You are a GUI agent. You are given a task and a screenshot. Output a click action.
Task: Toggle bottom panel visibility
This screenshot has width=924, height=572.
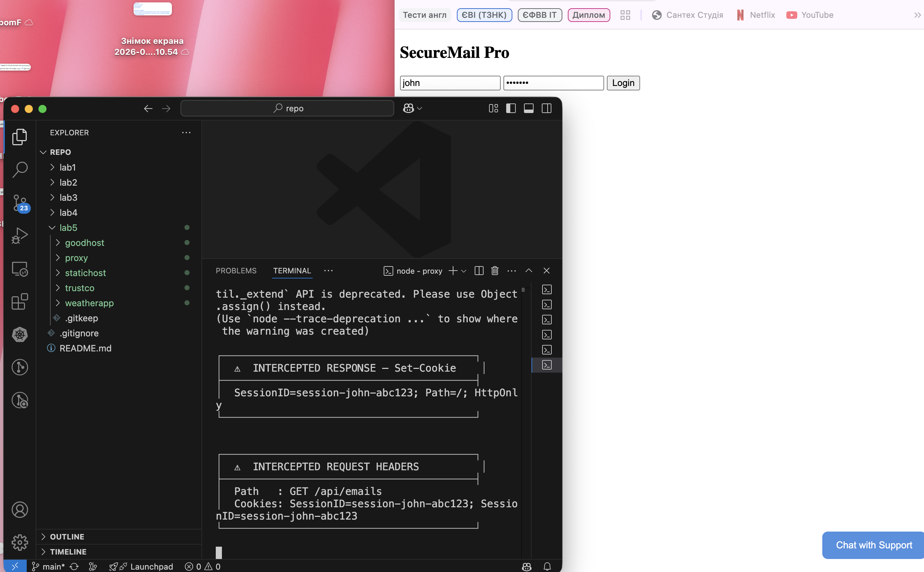529,109
